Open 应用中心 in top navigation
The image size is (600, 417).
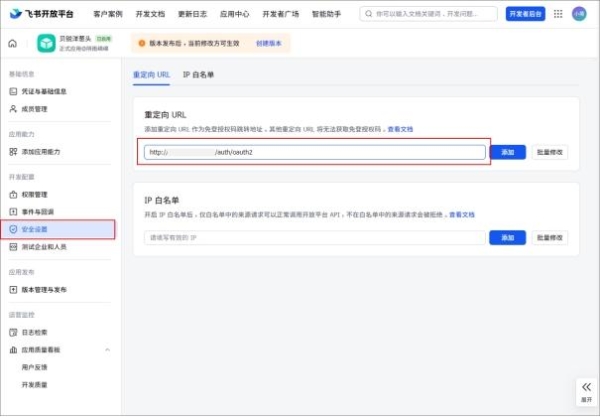coord(235,14)
